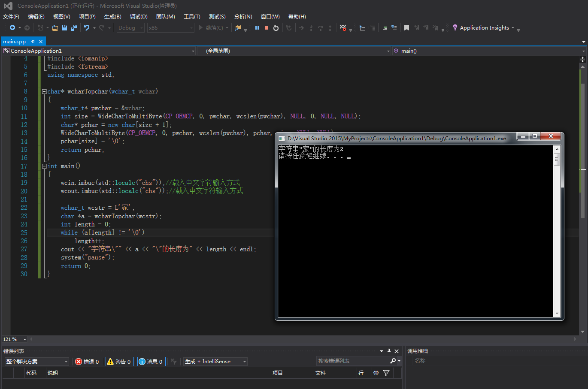Restart debugging with the circular arrow icon
This screenshot has height=389, width=588.
pyautogui.click(x=276, y=28)
